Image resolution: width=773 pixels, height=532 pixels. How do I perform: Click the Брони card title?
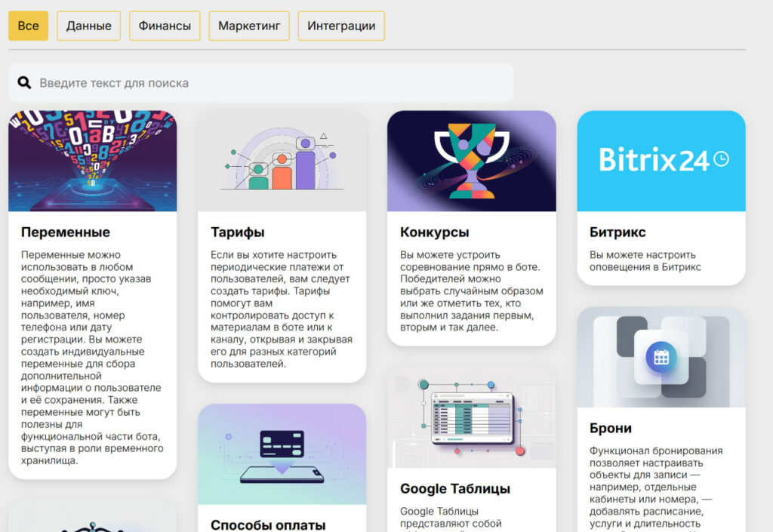coord(610,428)
